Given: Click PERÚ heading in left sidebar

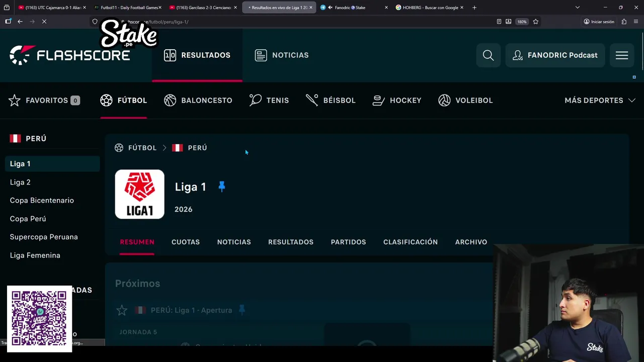Looking at the screenshot, I should point(36,139).
